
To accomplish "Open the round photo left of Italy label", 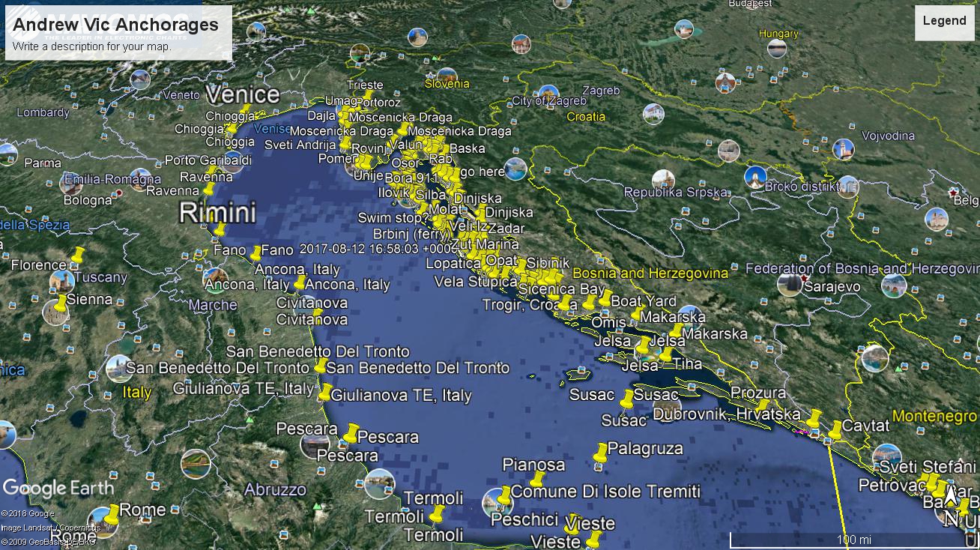I will tap(118, 368).
